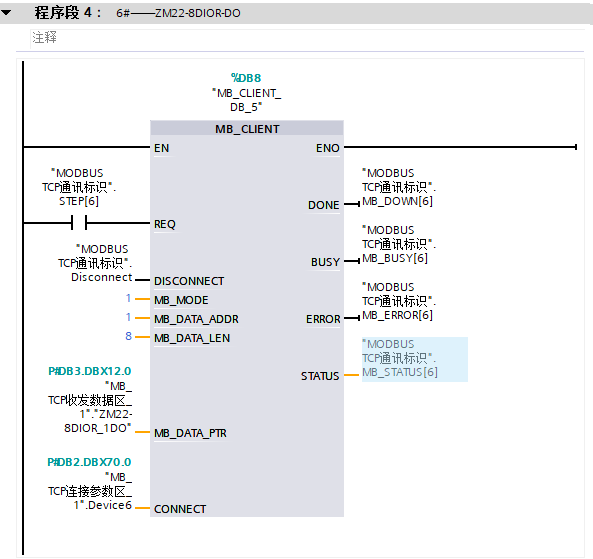The width and height of the screenshot is (593, 559).
Task: Collapse network segment 4 (程序段 4) triangle
Action: pyautogui.click(x=6, y=13)
